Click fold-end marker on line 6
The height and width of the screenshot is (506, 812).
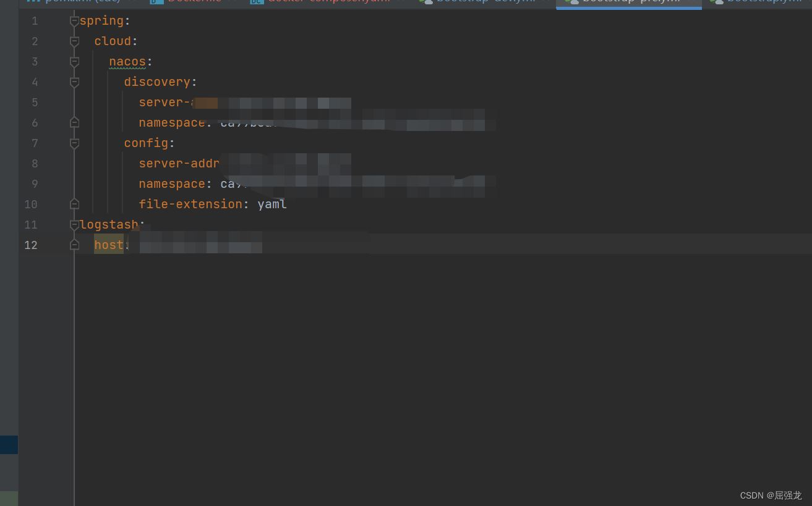(x=74, y=122)
